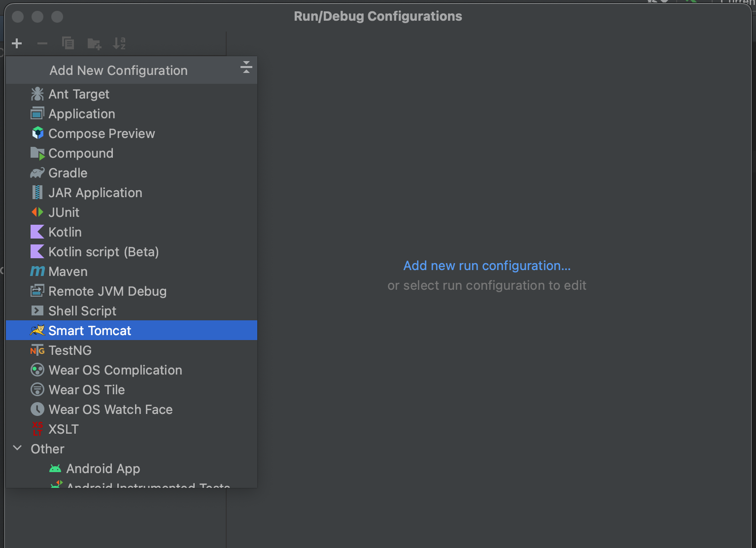Click the Sort Configurations a-z icon
This screenshot has width=756, height=548.
coord(119,43)
